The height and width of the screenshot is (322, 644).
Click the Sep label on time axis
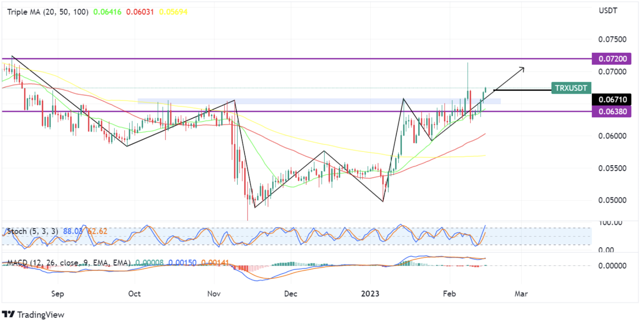tap(57, 294)
